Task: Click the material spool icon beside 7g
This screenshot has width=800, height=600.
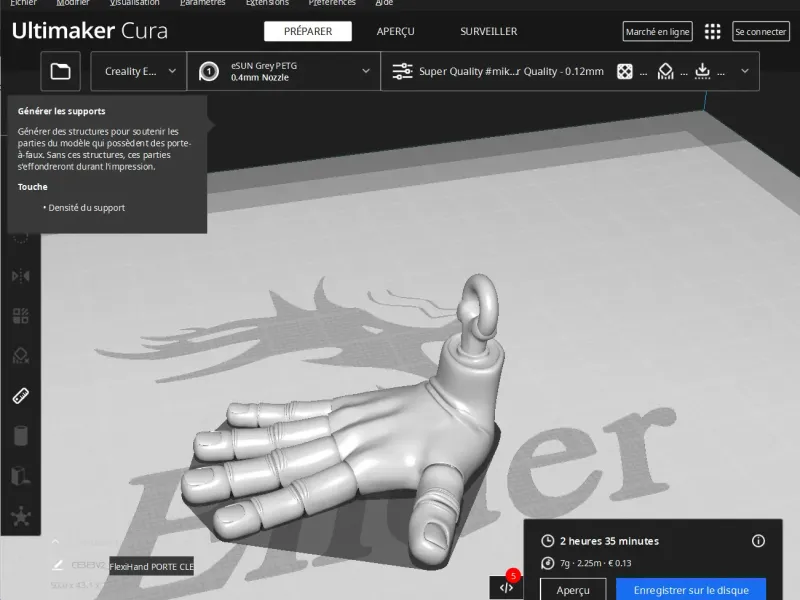Action: (x=547, y=563)
